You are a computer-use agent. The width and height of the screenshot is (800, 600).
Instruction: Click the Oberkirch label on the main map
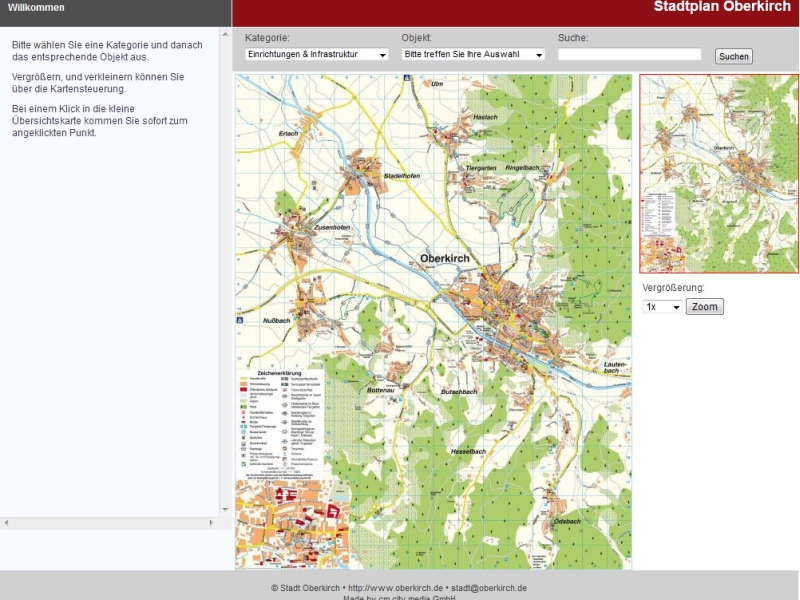tap(445, 259)
